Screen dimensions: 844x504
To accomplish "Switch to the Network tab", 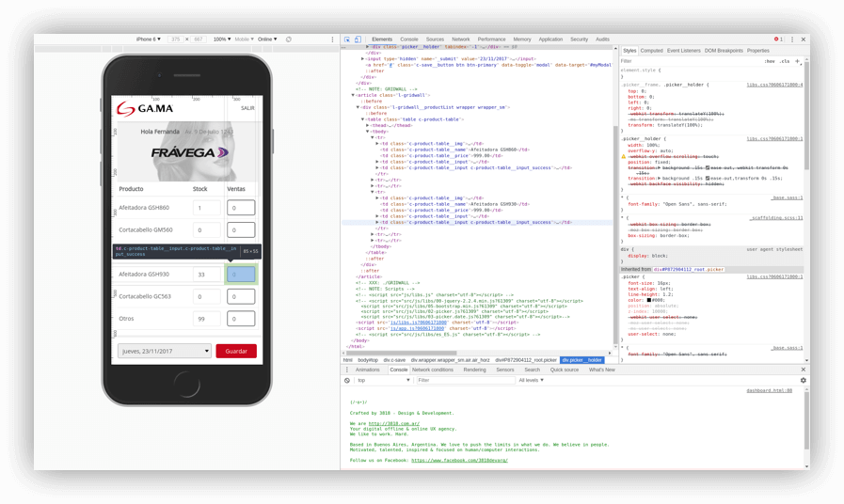I will pyautogui.click(x=460, y=39).
